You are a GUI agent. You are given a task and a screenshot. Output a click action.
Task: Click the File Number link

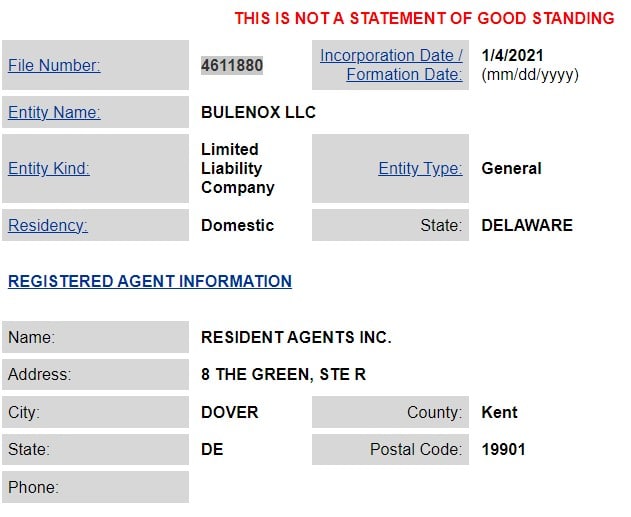pos(54,66)
